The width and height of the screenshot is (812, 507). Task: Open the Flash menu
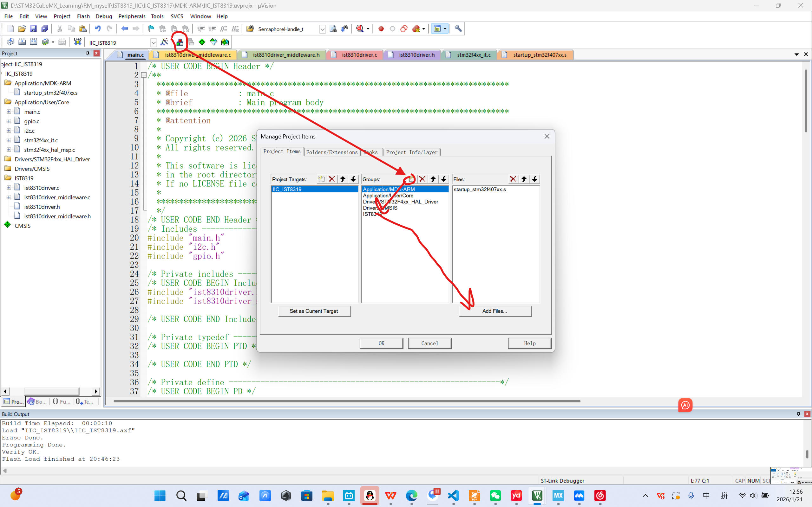click(x=83, y=16)
